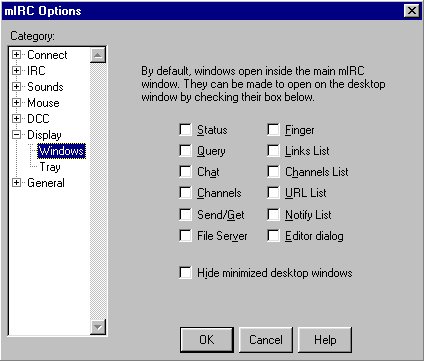424x361 pixels.
Task: Open the Tray subcategory
Action: (50, 167)
